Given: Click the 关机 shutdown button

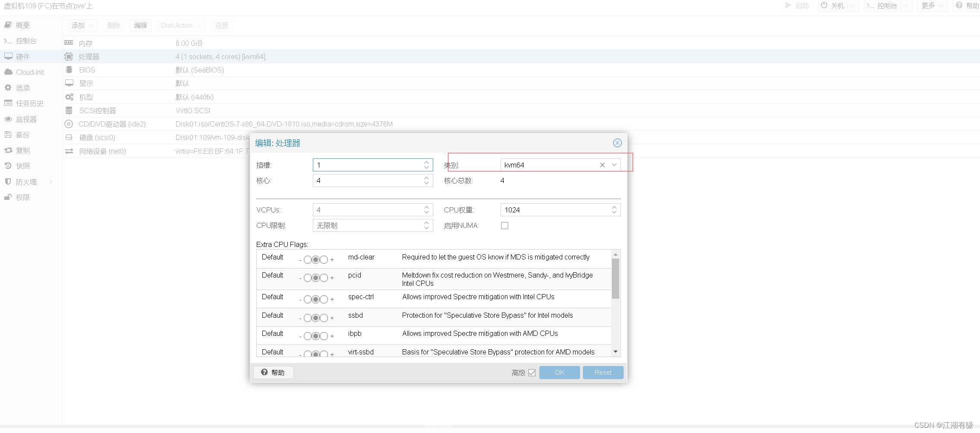Looking at the screenshot, I should [x=833, y=6].
